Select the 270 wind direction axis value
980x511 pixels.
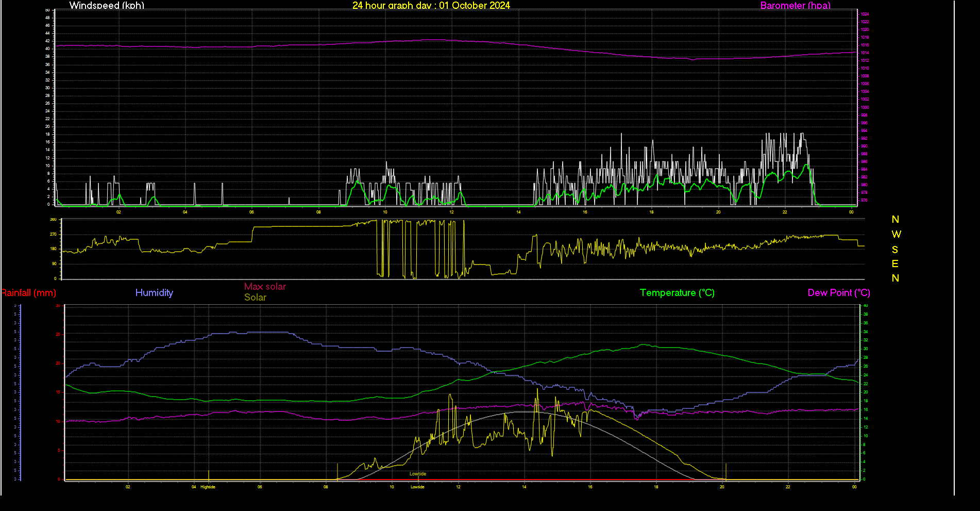pos(53,234)
